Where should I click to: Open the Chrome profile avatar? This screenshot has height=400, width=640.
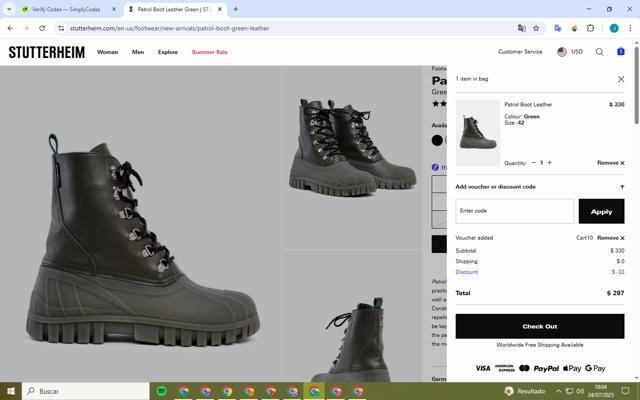tap(614, 28)
